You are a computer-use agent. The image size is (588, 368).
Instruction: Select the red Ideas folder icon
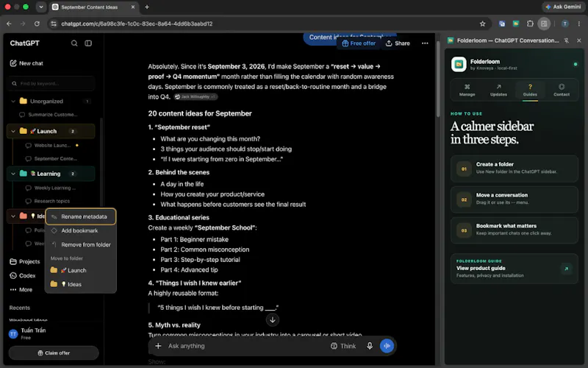pyautogui.click(x=24, y=216)
